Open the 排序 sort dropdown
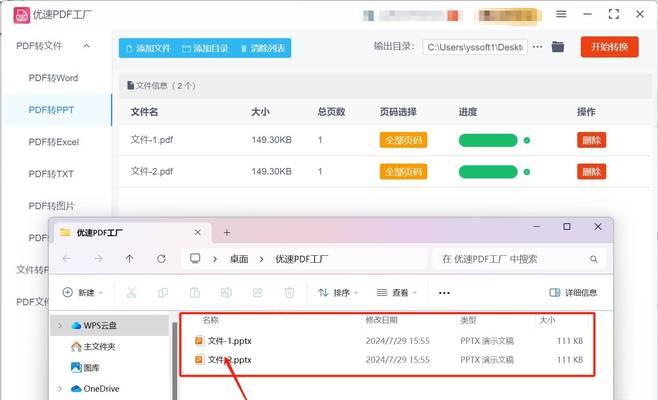The image size is (658, 400). (338, 293)
